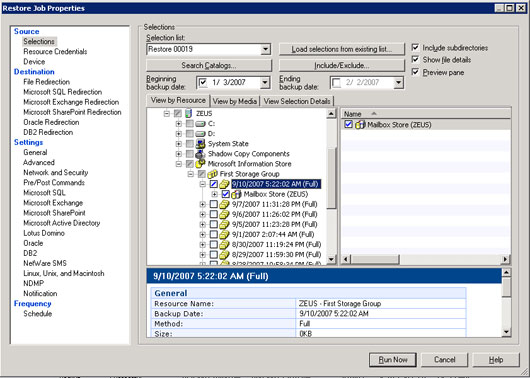This screenshot has width=530, height=378.
Task: Click the Name list horizontal scrollbar thumb
Action: point(375,259)
